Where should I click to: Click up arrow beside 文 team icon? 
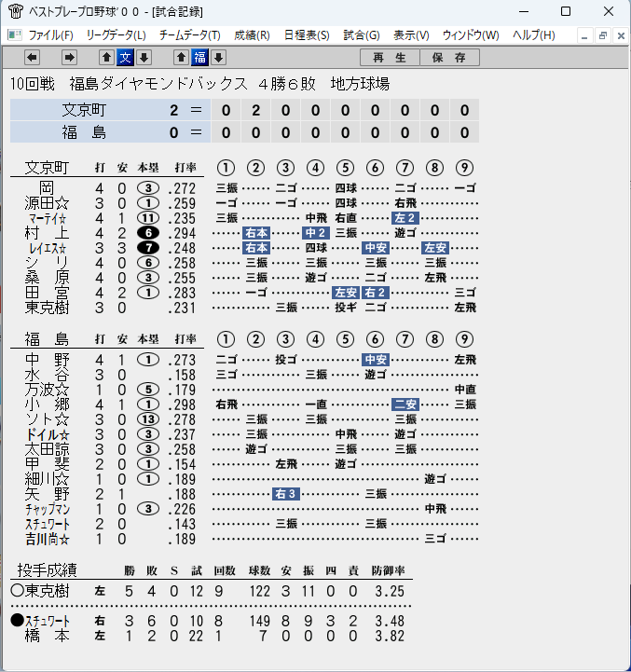[x=107, y=58]
